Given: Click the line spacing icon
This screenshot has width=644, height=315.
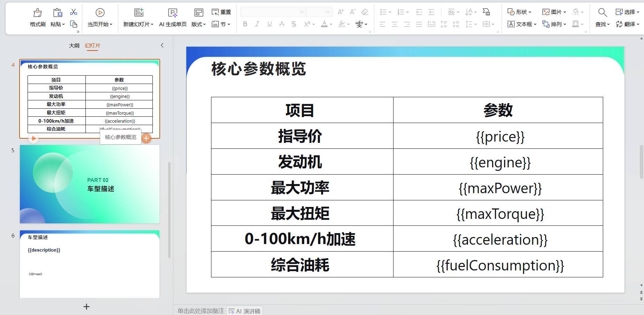Looking at the screenshot, I should pos(469,24).
